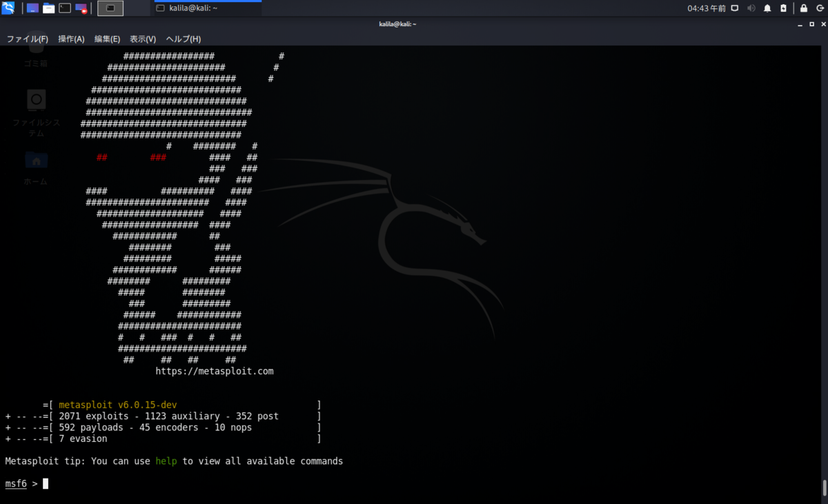Click the show desktop panel icon
This screenshot has height=504, width=828.
pos(32,8)
